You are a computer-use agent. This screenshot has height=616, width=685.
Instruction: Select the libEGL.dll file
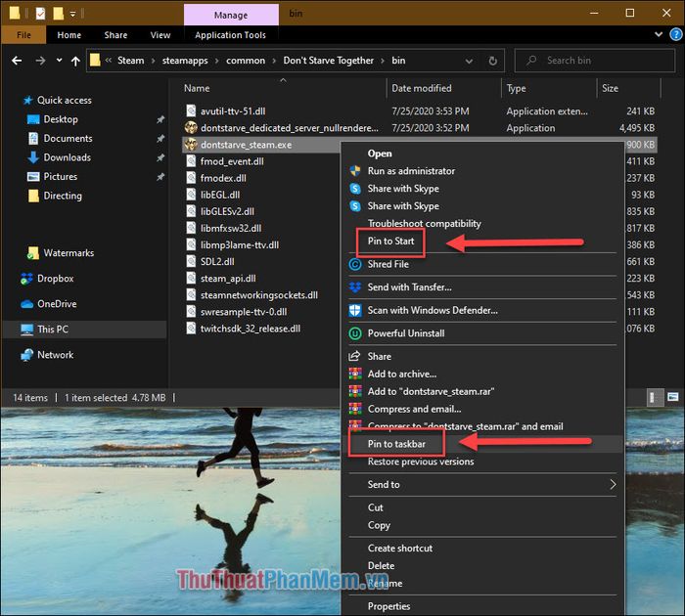(x=220, y=195)
